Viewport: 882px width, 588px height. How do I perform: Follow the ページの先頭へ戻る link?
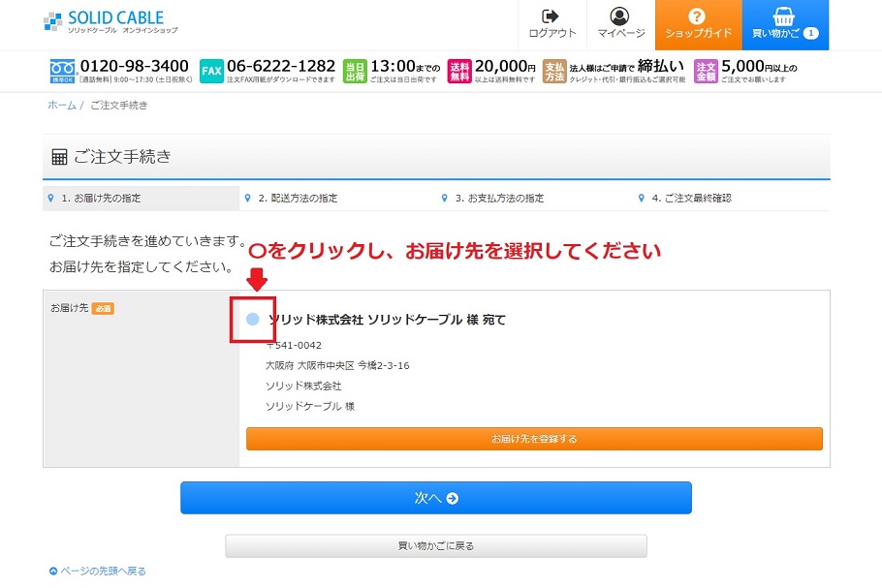(x=103, y=572)
